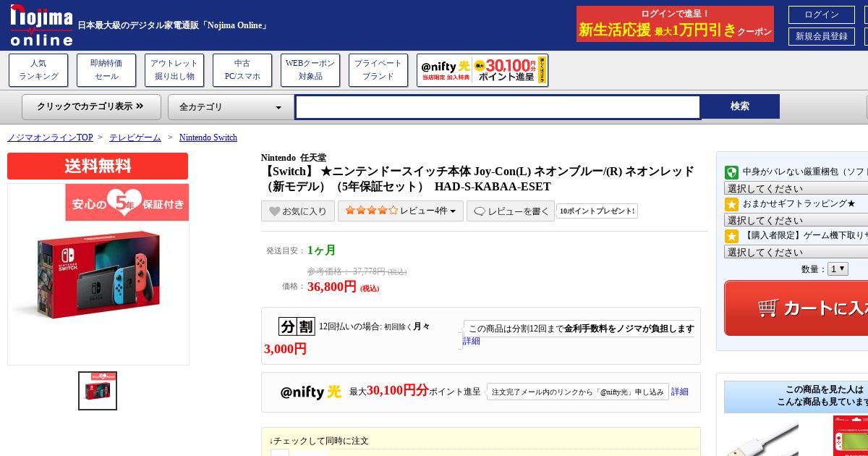This screenshot has width=868, height=456.
Task: Click the 送料無料 free shipping banner
Action: 98,166
